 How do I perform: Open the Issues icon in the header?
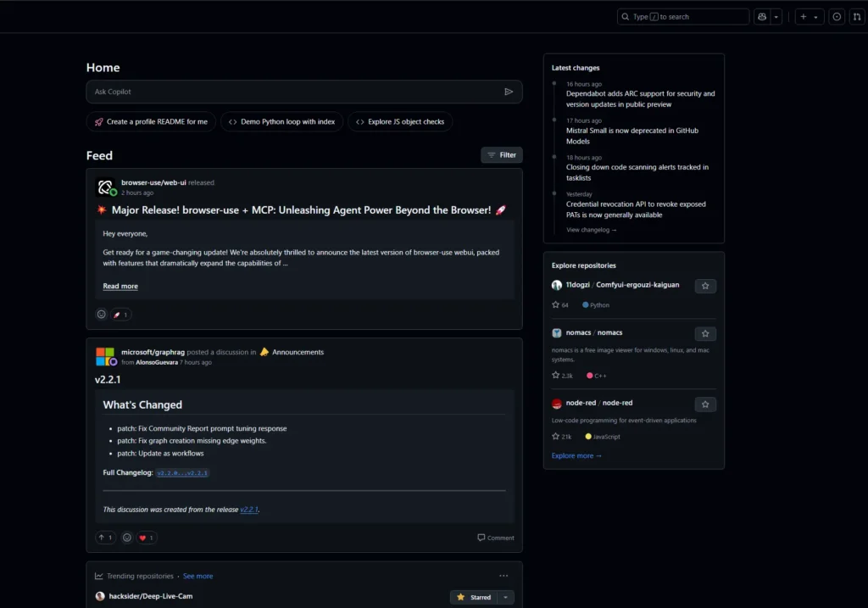837,17
